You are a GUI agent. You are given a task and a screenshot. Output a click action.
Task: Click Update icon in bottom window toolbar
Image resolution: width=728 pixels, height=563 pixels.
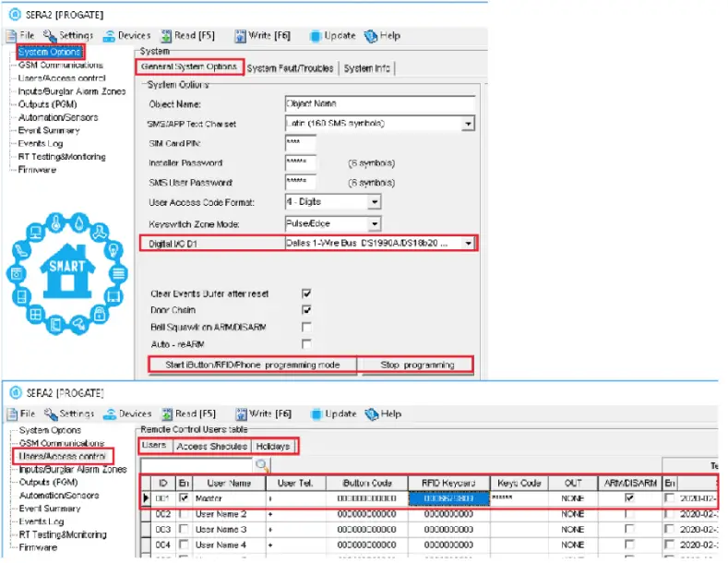coord(316,413)
